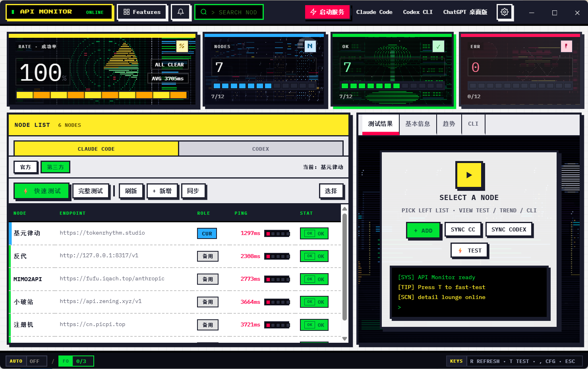Image resolution: width=588 pixels, height=369 pixels.
Task: Click 备用 badge in 反代 row
Action: (x=208, y=256)
